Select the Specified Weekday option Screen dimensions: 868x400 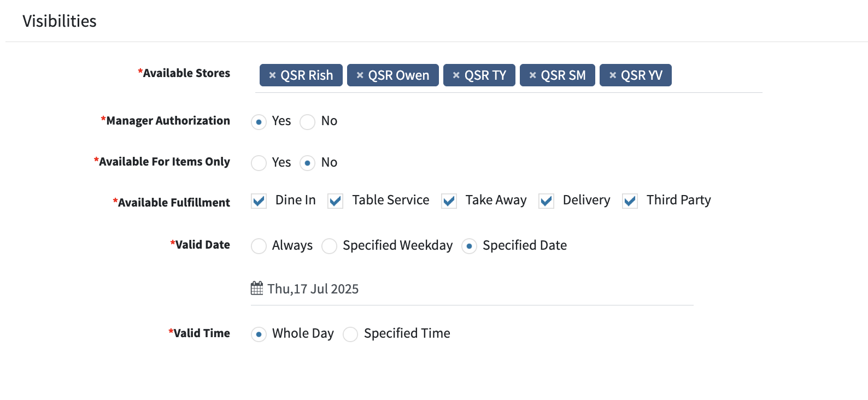point(329,246)
